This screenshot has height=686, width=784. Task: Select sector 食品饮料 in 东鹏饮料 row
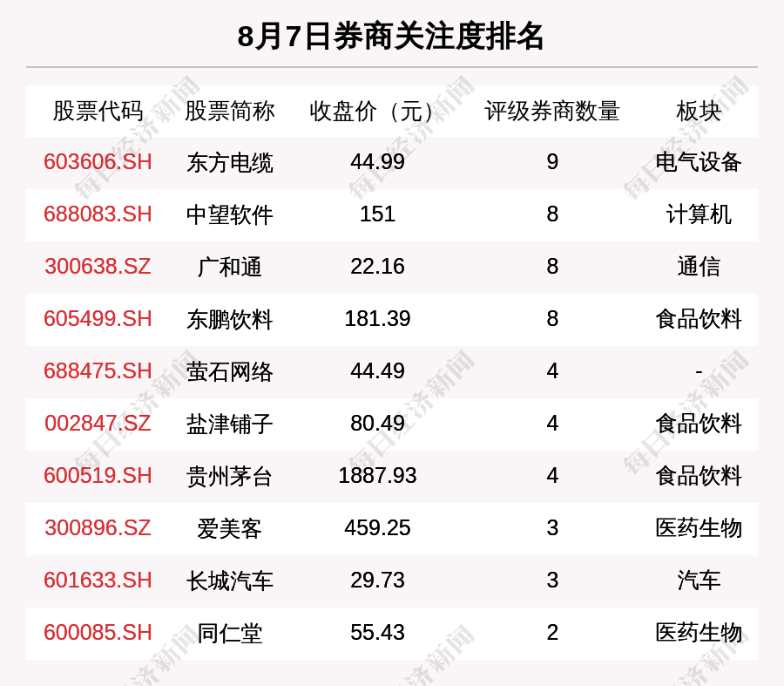click(x=699, y=319)
